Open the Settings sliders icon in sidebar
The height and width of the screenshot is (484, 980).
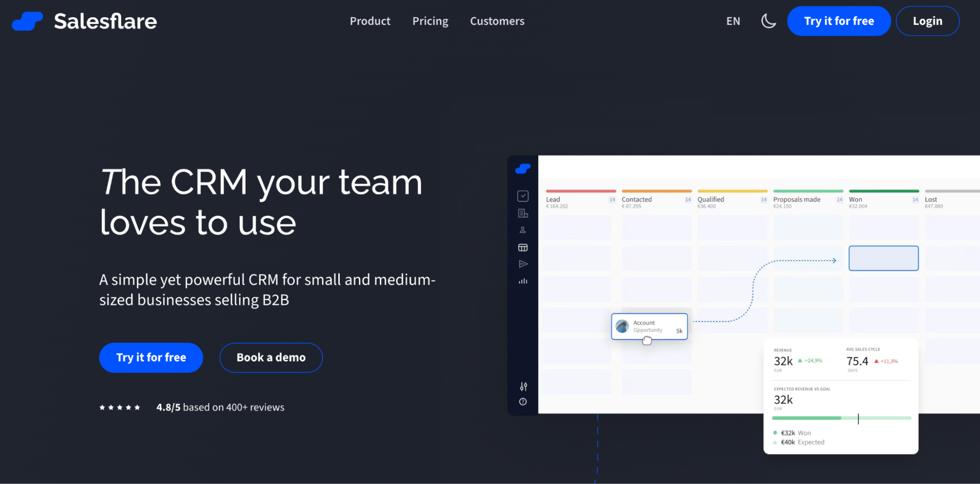click(x=524, y=386)
